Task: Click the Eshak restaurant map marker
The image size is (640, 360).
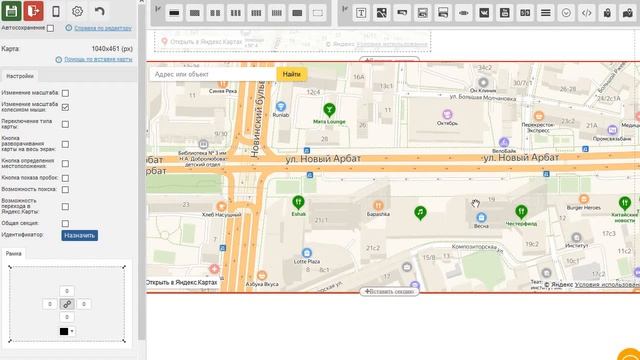Action: point(298,202)
